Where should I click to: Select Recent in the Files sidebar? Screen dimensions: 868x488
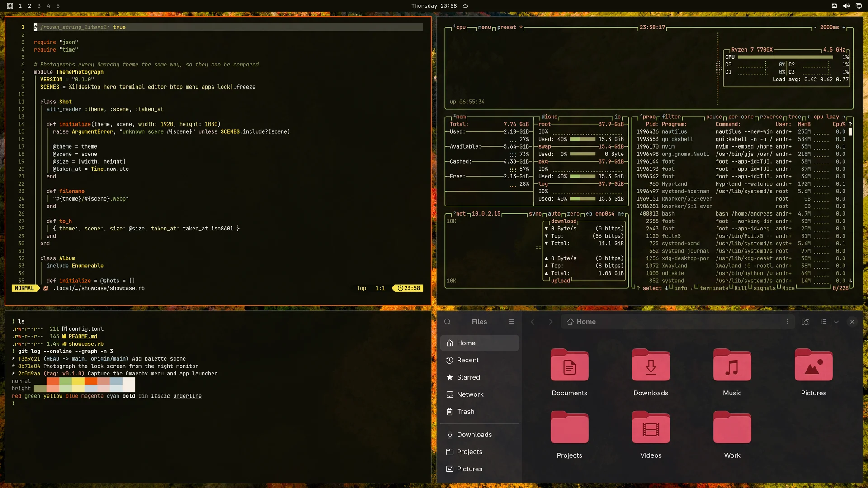[x=480, y=360]
